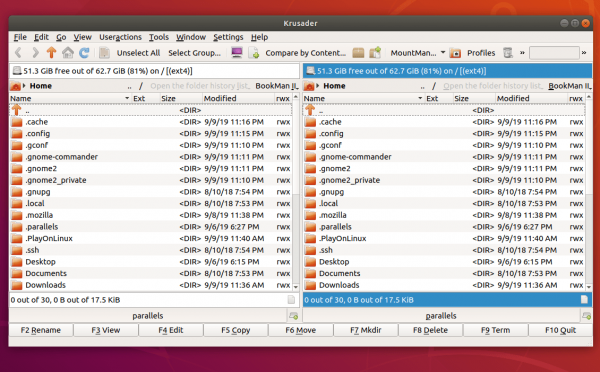The width and height of the screenshot is (600, 372).
Task: Click the new file icon before Compare by Content
Action: point(254,52)
